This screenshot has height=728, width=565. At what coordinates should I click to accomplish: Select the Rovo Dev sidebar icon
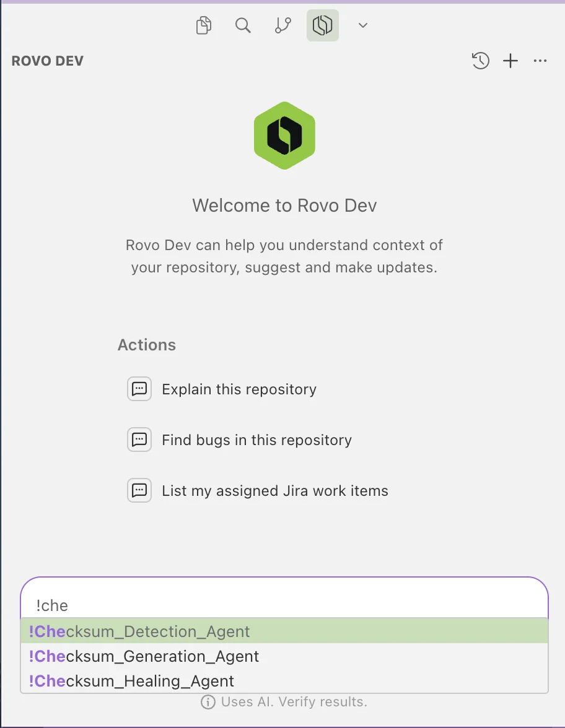(x=322, y=25)
